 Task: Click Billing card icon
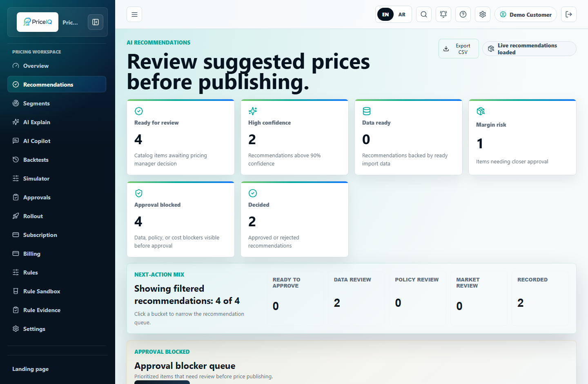coord(16,254)
